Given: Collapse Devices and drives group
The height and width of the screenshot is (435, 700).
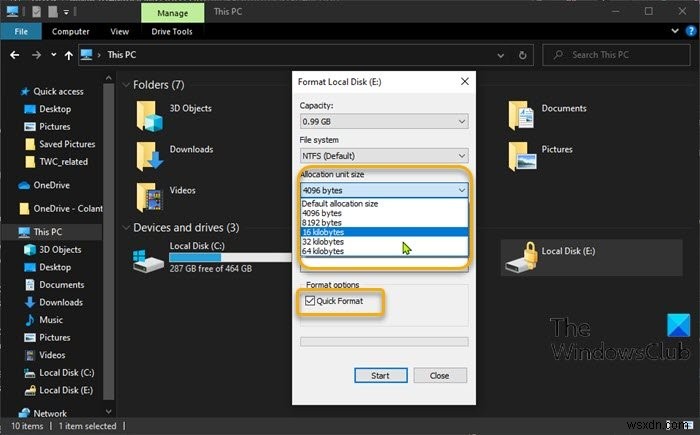Looking at the screenshot, I should coord(126,228).
